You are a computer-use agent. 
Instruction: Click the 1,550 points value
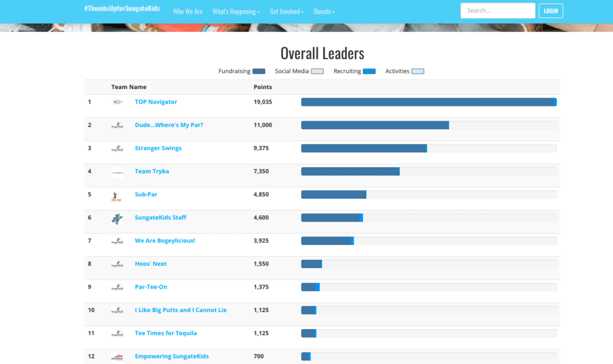[x=261, y=263]
